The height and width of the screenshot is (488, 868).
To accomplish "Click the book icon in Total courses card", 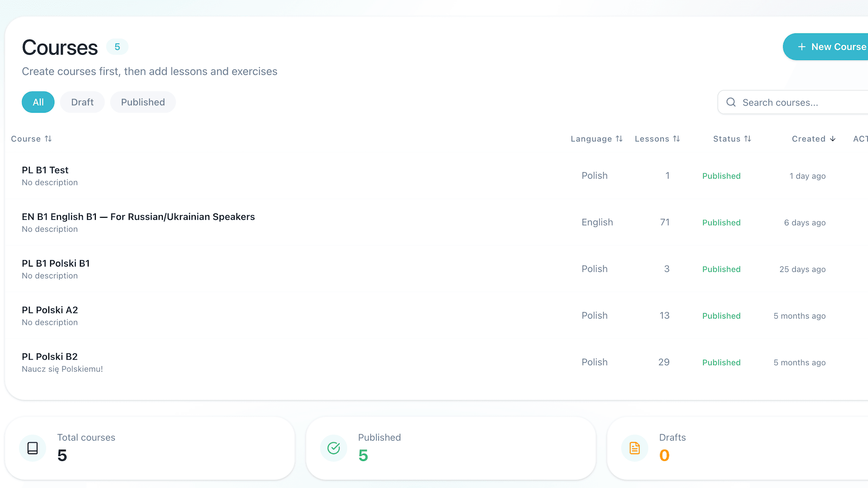I will click(32, 448).
